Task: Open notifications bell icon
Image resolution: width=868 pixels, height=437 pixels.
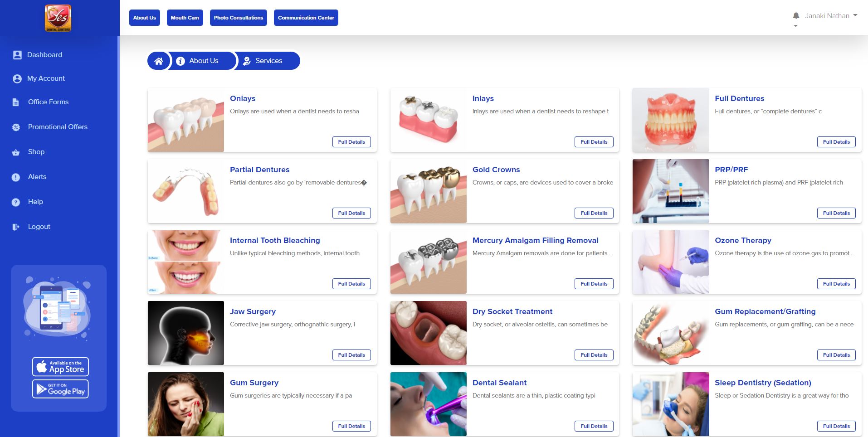Action: point(796,15)
